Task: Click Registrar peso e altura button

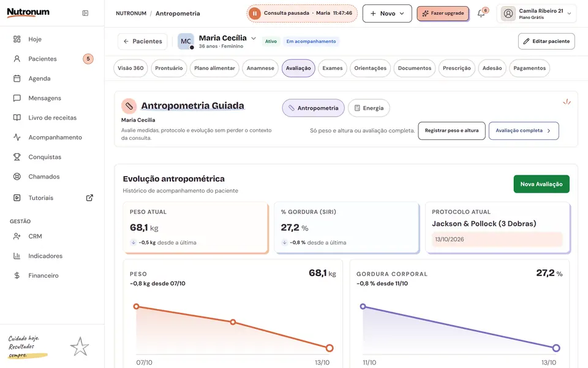Action: point(451,131)
